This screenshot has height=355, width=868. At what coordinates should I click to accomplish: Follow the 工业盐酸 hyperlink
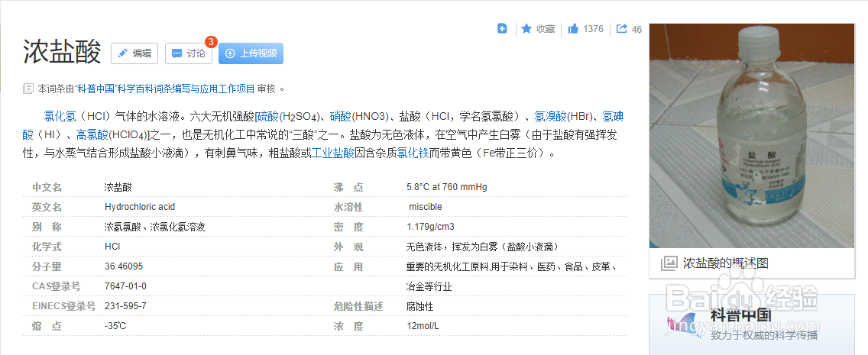pyautogui.click(x=332, y=153)
